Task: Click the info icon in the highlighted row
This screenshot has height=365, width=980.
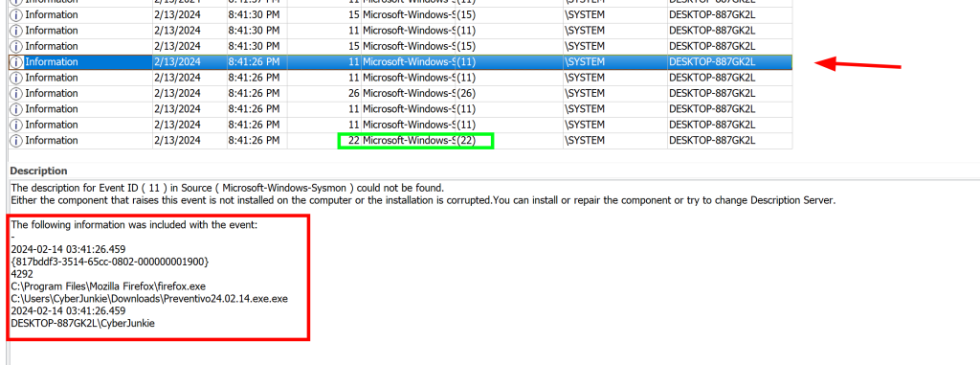Action: click(17, 62)
